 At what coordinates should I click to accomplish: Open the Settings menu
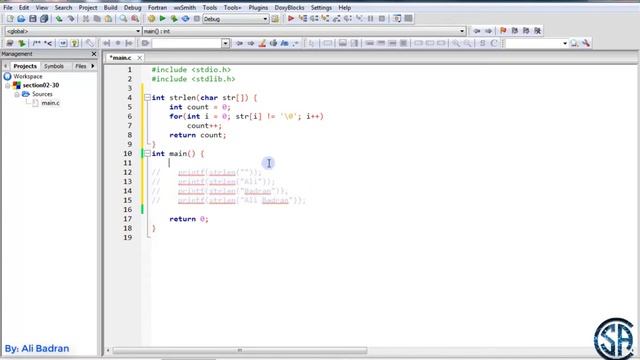click(321, 7)
